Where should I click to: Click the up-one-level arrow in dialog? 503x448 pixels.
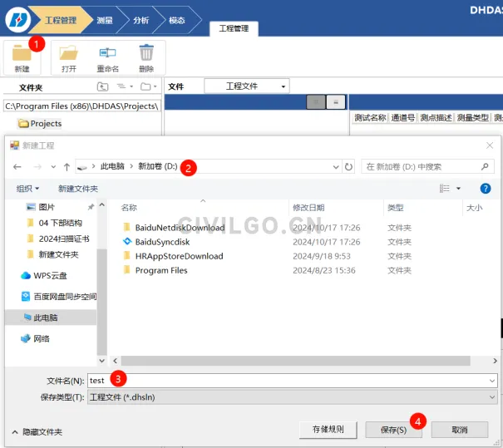pyautogui.click(x=67, y=166)
